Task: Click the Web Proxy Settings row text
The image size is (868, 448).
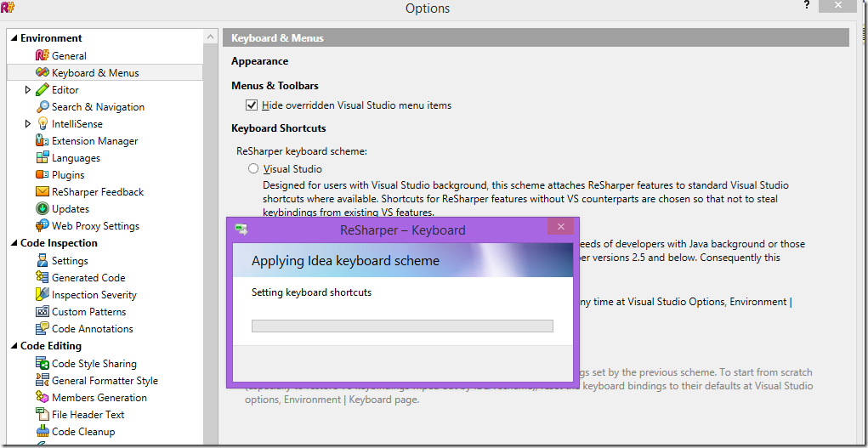Action: 95,226
